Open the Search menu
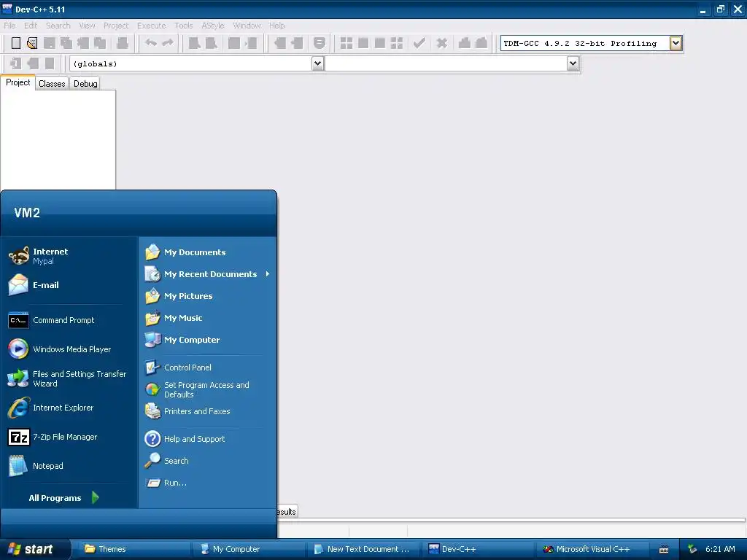The height and width of the screenshot is (560, 747). 58,26
